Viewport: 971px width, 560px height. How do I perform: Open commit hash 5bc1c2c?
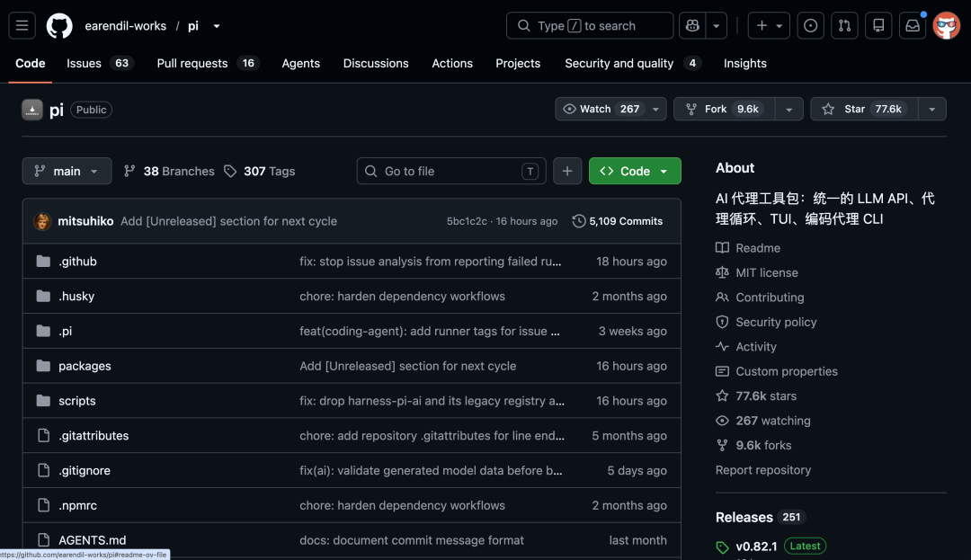tap(467, 221)
